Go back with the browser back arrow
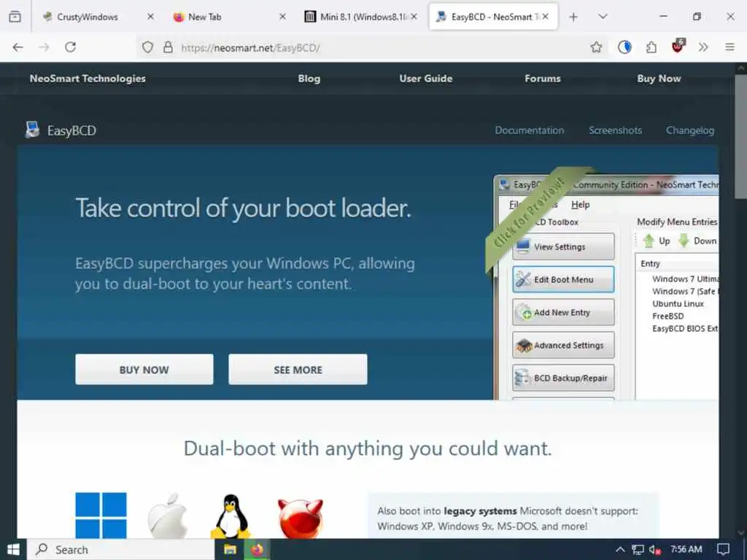747x560 pixels. tap(18, 47)
